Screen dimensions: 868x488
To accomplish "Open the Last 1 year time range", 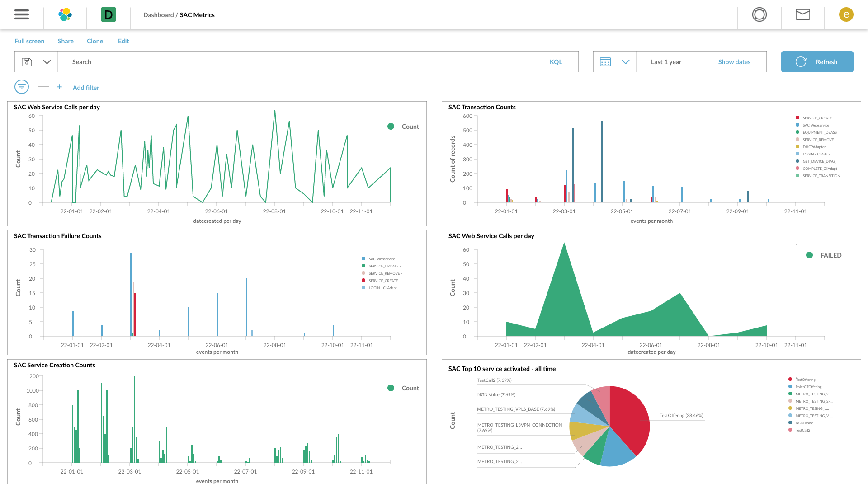I will point(666,62).
